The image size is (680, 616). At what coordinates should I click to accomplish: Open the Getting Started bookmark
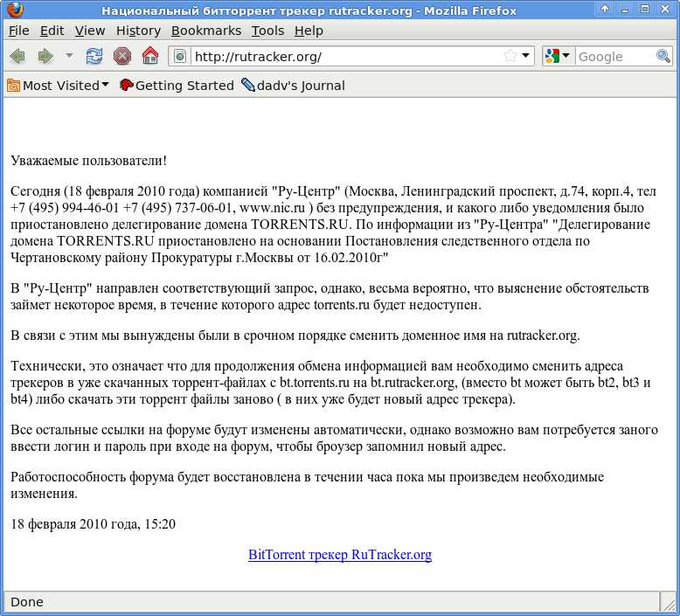tap(177, 86)
